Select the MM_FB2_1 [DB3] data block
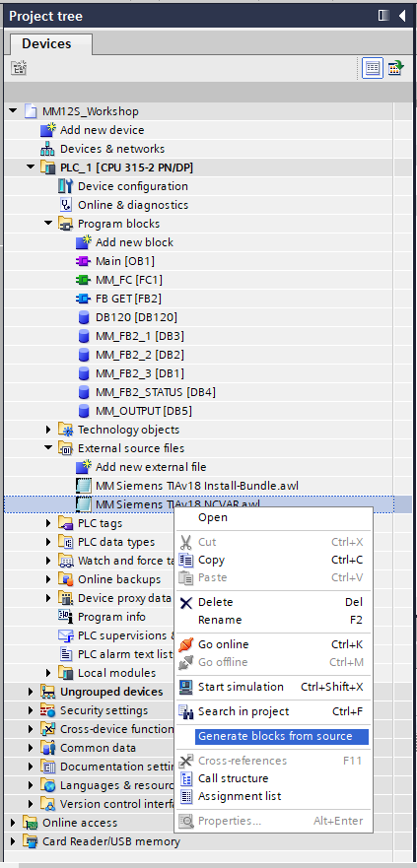417x868 pixels. (x=140, y=336)
